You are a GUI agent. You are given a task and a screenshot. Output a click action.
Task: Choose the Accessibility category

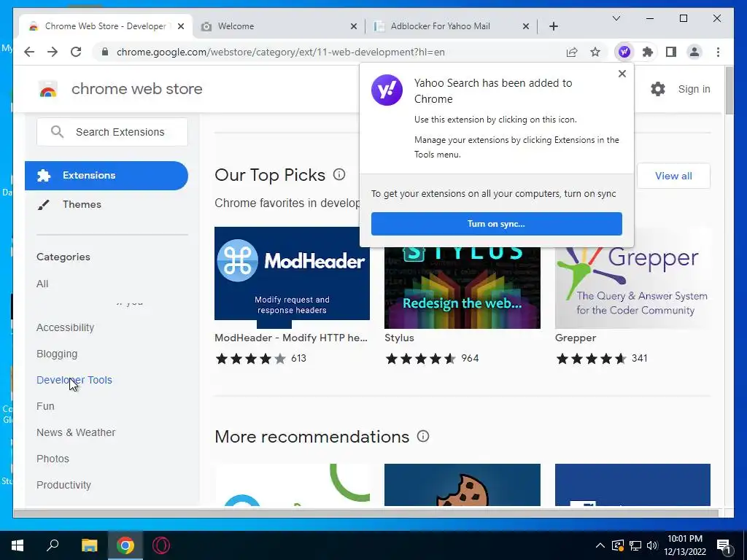coord(65,327)
